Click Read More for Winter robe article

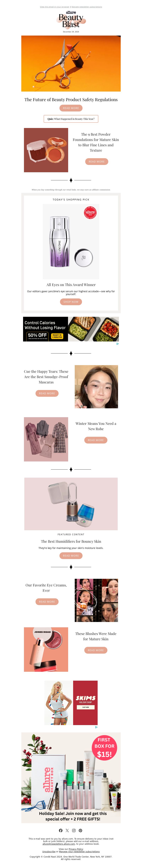(96, 440)
